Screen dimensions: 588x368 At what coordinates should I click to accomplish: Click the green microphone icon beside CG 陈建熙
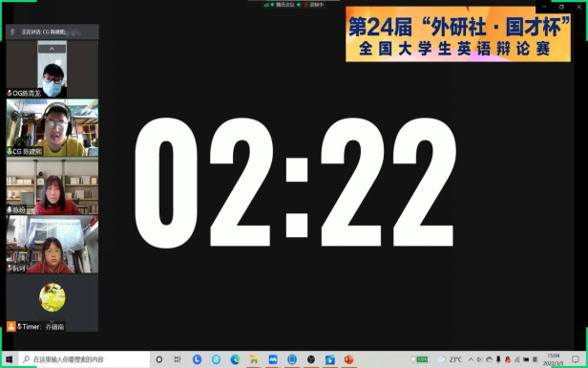click(x=10, y=151)
